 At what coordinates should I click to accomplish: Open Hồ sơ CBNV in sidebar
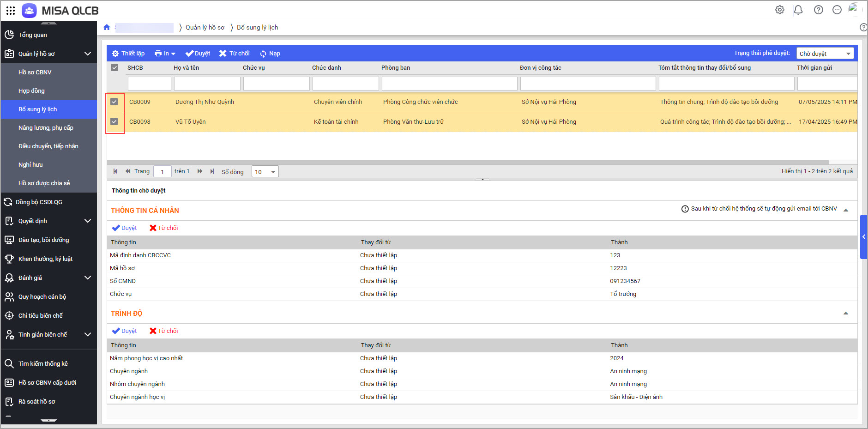pos(35,72)
